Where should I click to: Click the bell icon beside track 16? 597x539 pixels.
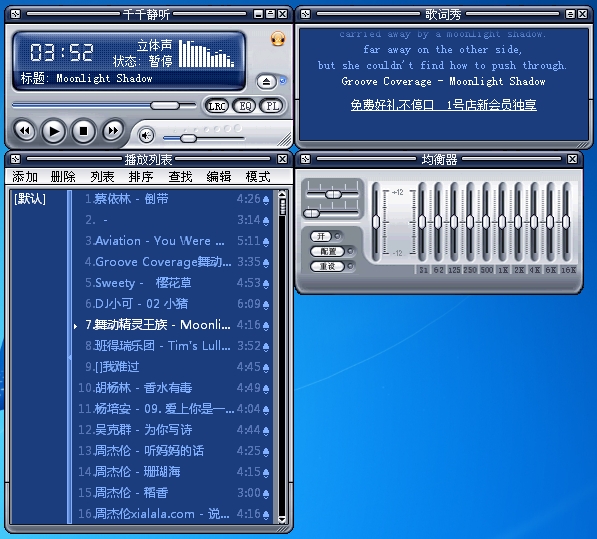[266, 515]
